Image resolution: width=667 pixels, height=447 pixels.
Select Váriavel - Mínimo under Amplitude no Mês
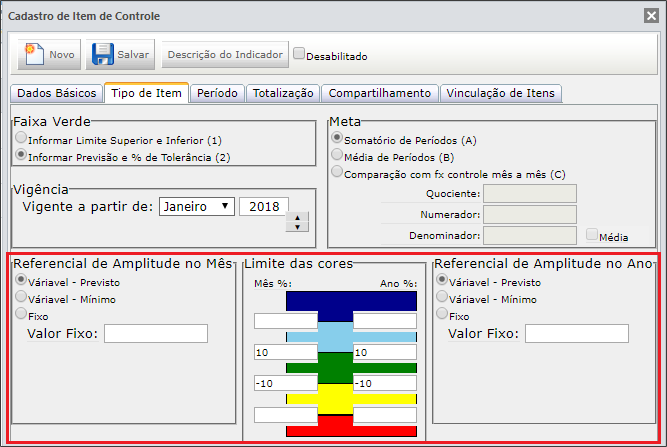point(21,296)
